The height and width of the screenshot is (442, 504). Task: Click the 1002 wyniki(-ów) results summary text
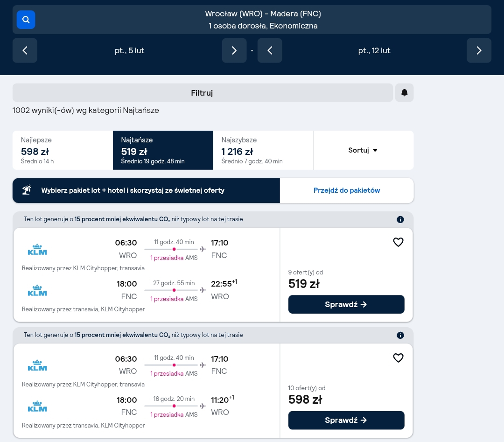click(86, 110)
